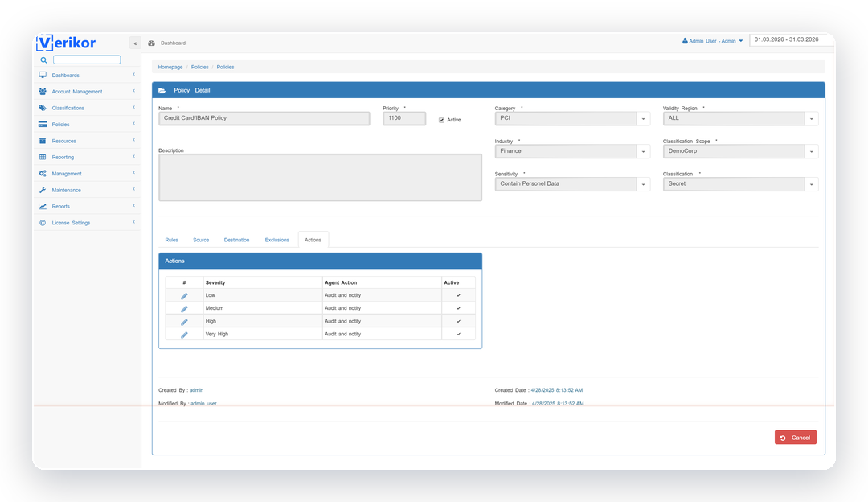Click the Active checkmark in the Very High row
This screenshot has width=868, height=502.
(x=458, y=334)
